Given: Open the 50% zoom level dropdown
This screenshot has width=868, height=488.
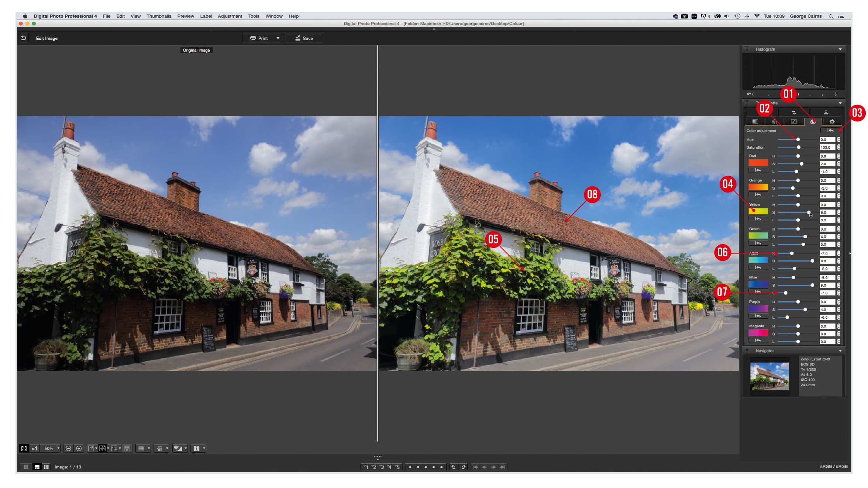Looking at the screenshot, I should [x=52, y=448].
